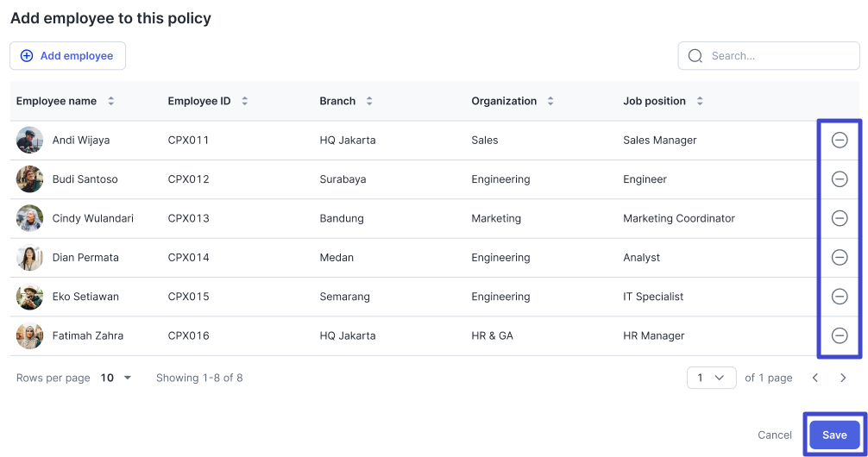
Task: Sort by Job position column
Action: (700, 101)
